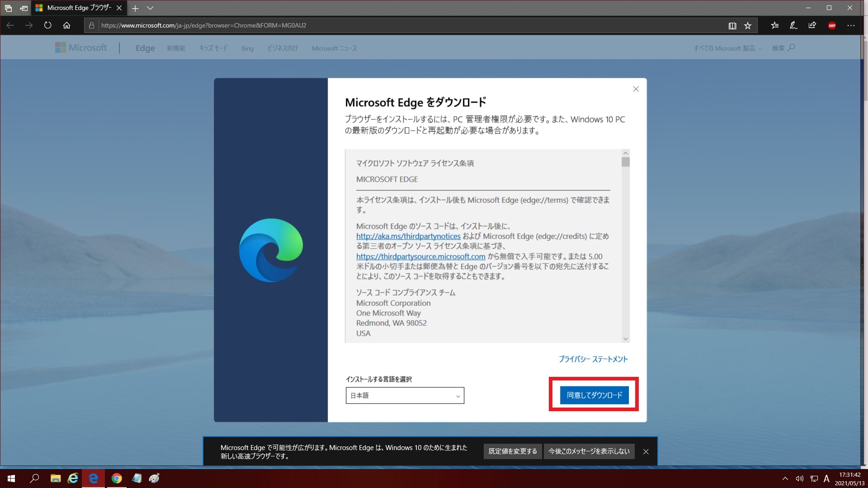Screen dimensions: 868x488
Task: Expand the 日本語 language dropdown
Action: [x=405, y=395]
